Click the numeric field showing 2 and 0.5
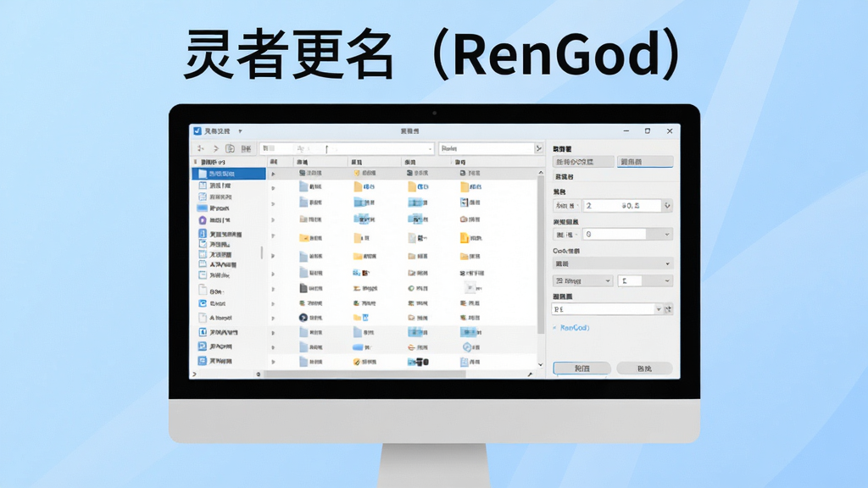Image resolution: width=868 pixels, height=488 pixels. point(622,205)
